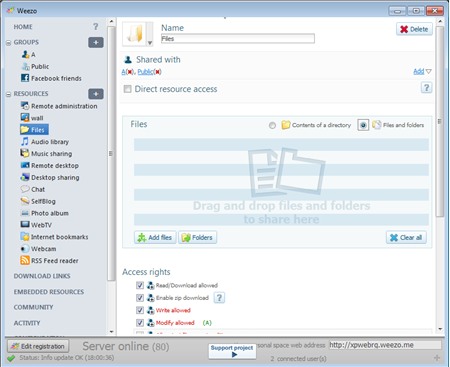This screenshot has height=367, width=450.
Task: Click plus icon in bottom right corner
Action: click(437, 358)
